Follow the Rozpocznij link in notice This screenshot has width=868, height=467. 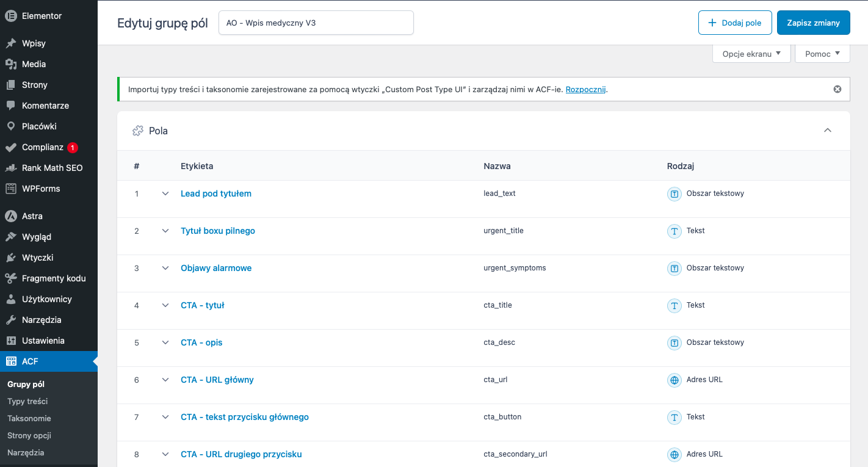click(585, 89)
